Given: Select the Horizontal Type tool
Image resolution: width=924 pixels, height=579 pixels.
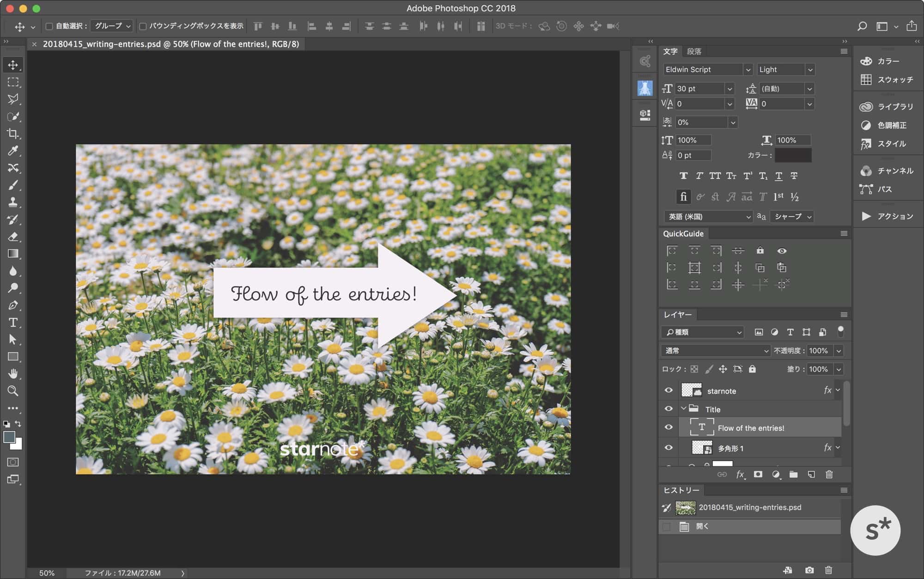Looking at the screenshot, I should tap(13, 322).
